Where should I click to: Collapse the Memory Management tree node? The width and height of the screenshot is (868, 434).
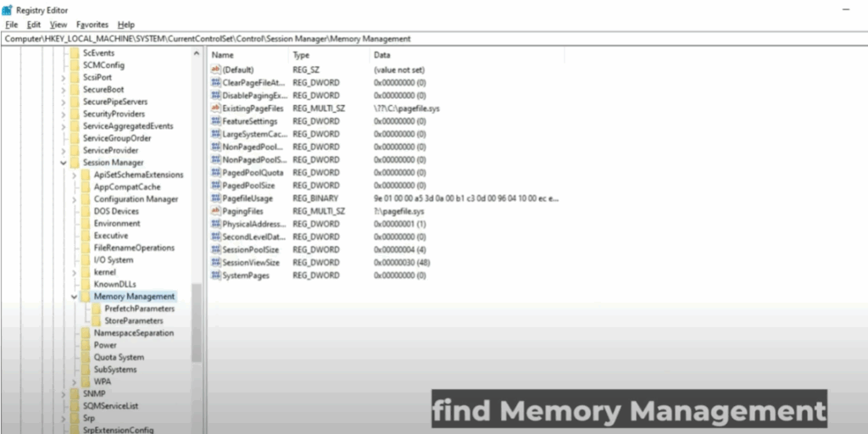coord(75,297)
